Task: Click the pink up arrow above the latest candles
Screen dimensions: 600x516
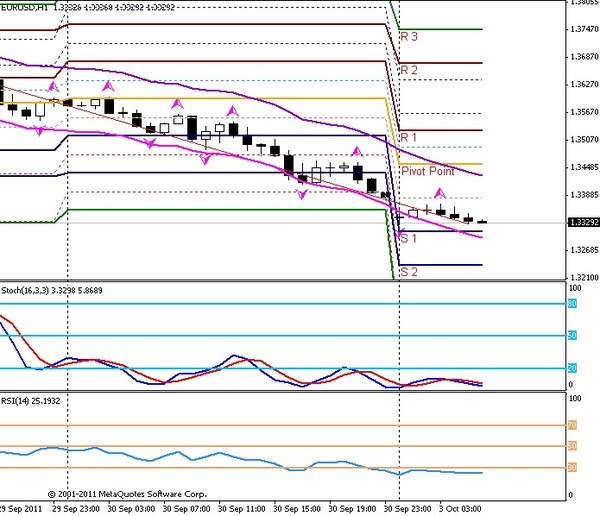Action: (x=438, y=191)
